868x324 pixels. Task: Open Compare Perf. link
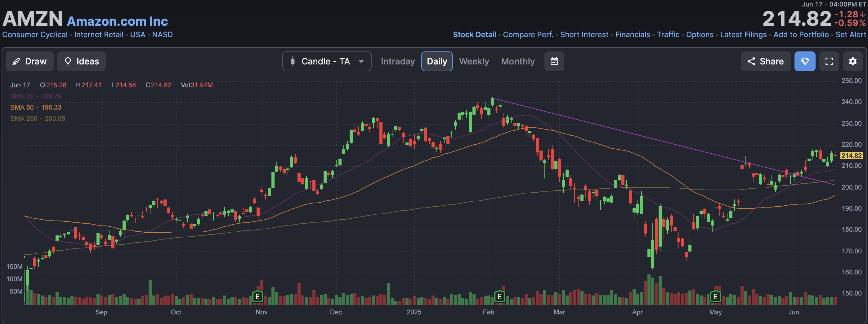528,35
